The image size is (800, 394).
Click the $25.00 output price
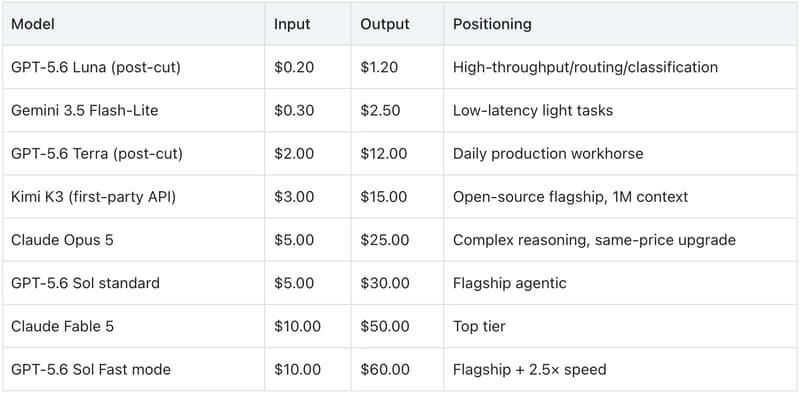pyautogui.click(x=385, y=240)
